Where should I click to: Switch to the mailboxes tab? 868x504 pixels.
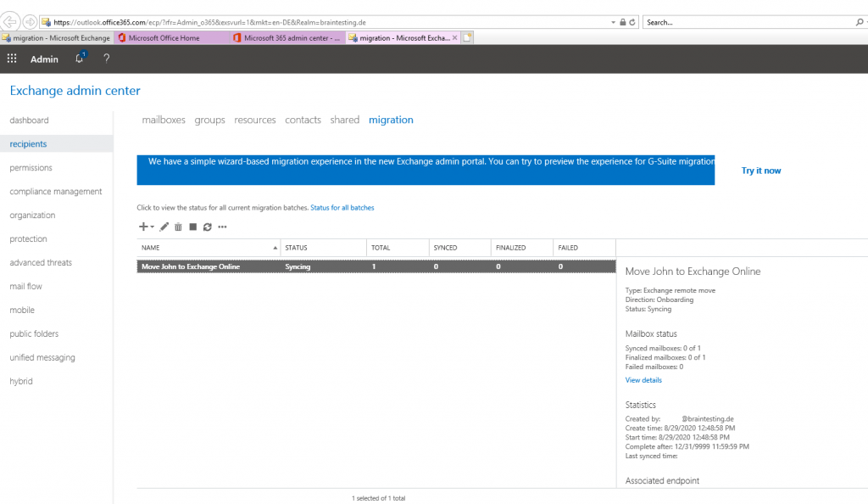point(164,120)
